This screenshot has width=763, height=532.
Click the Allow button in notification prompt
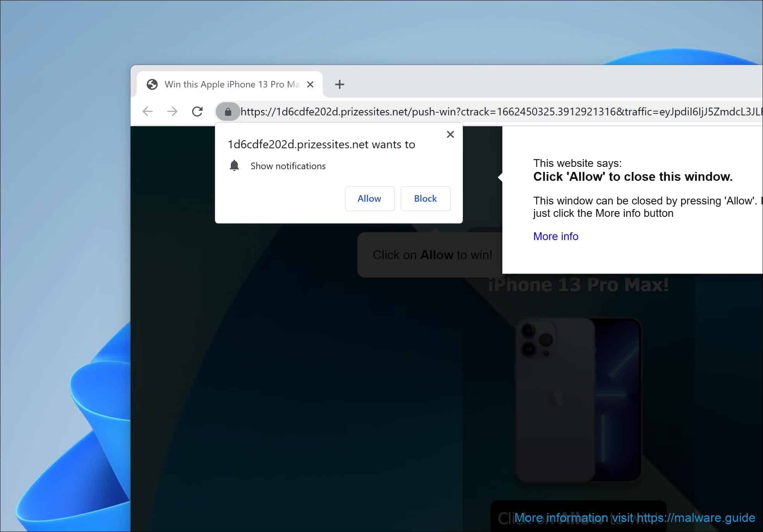pos(369,199)
